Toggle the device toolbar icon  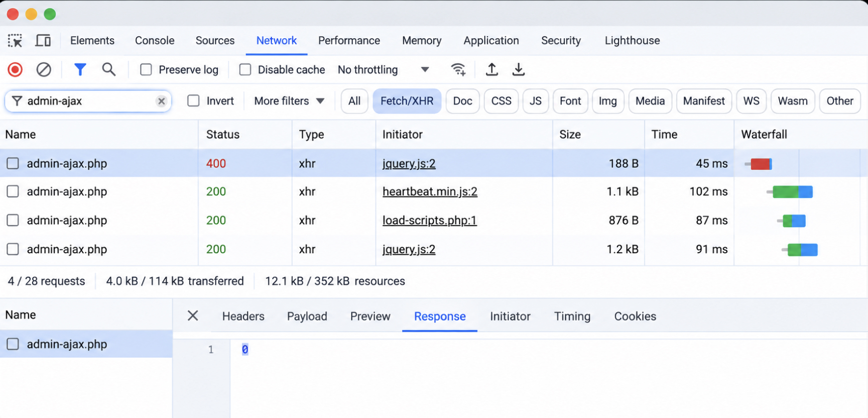coord(43,41)
